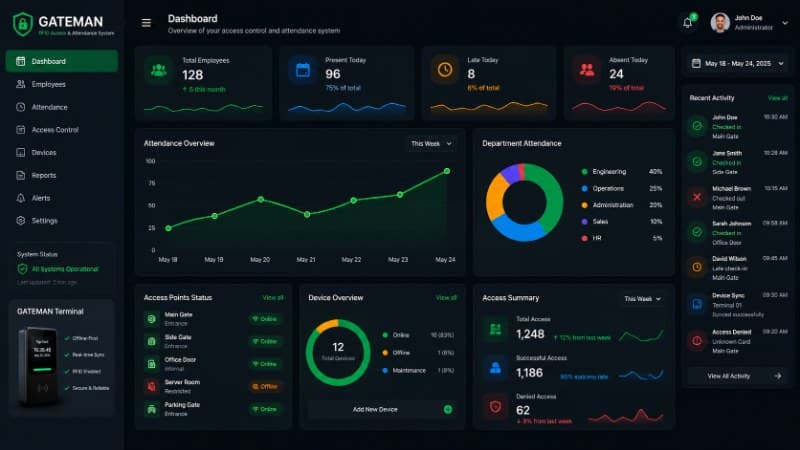Expand the John Doe account dropdown

[785, 23]
